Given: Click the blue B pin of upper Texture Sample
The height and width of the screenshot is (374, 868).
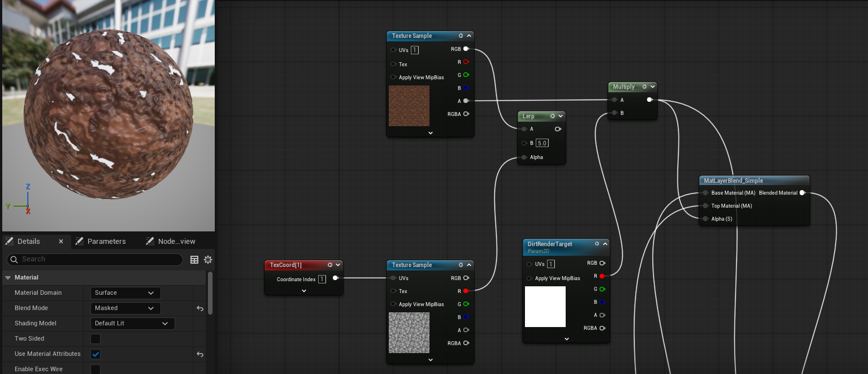Looking at the screenshot, I should [x=466, y=88].
